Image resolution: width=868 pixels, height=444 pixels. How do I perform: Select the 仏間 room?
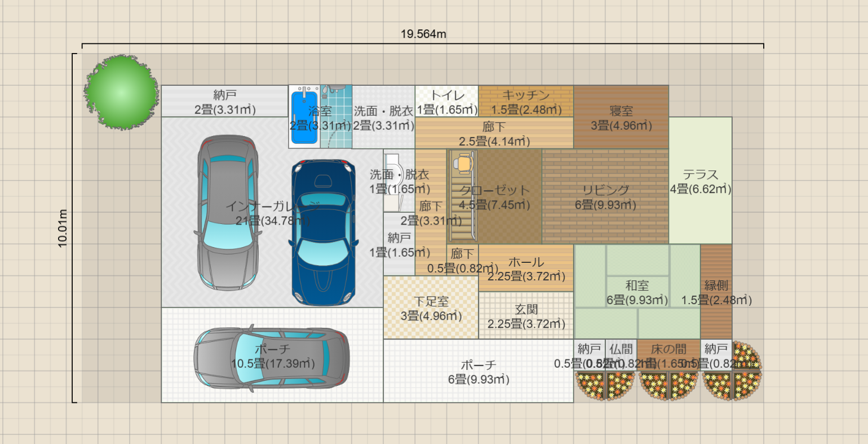tap(621, 355)
